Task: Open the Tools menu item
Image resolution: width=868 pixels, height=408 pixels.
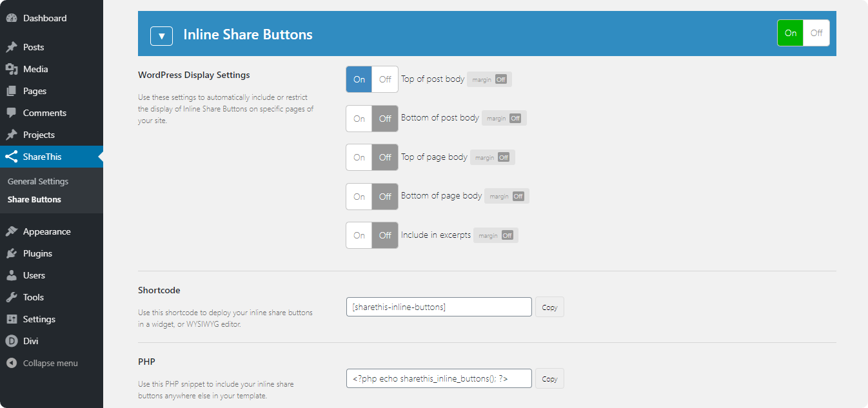Action: pos(52,297)
